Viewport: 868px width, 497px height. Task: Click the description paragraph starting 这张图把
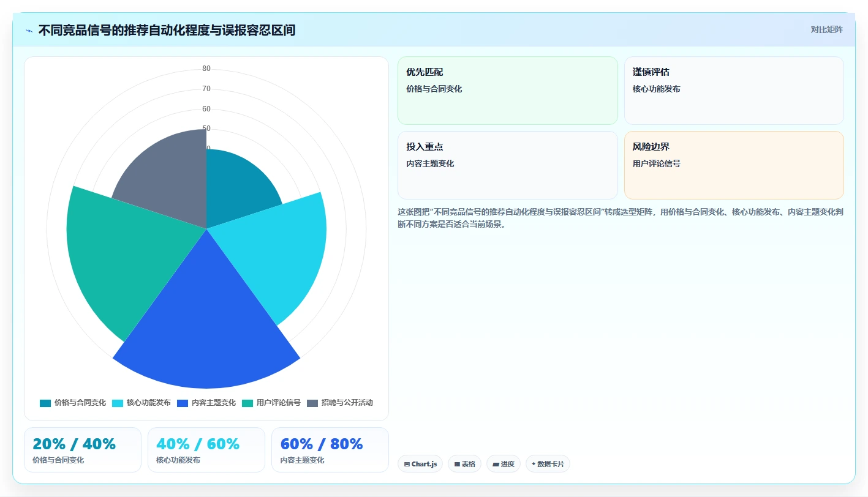click(621, 218)
